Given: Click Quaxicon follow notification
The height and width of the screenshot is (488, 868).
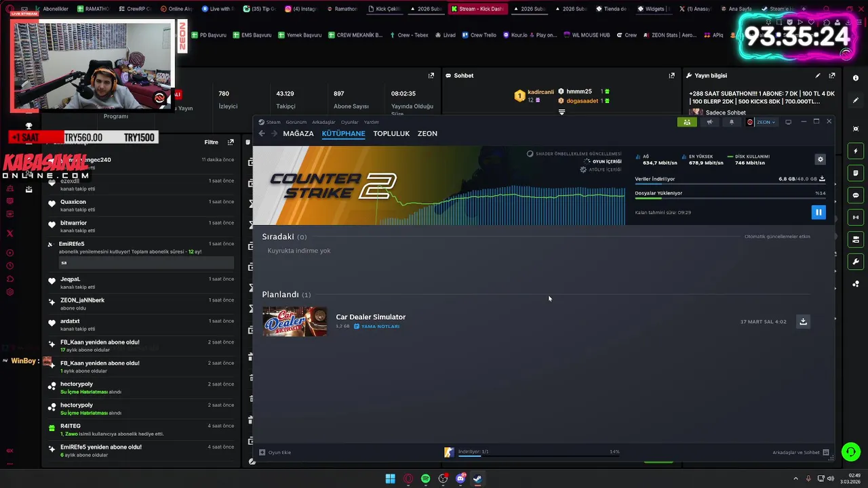Looking at the screenshot, I should [x=141, y=205].
